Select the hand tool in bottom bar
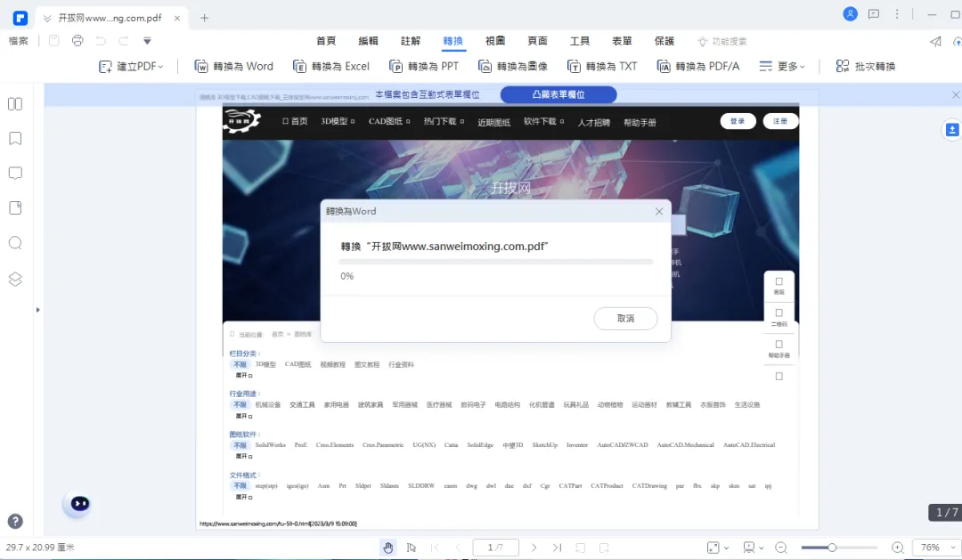The width and height of the screenshot is (962, 560). [387, 548]
